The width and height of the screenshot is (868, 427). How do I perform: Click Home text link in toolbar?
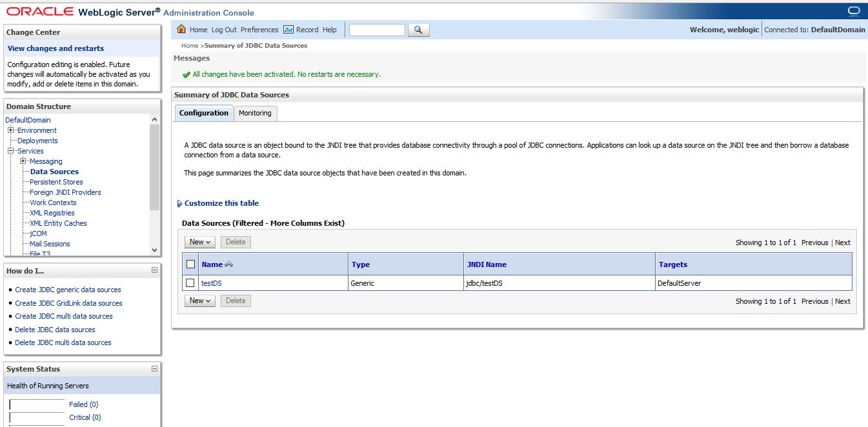point(198,30)
